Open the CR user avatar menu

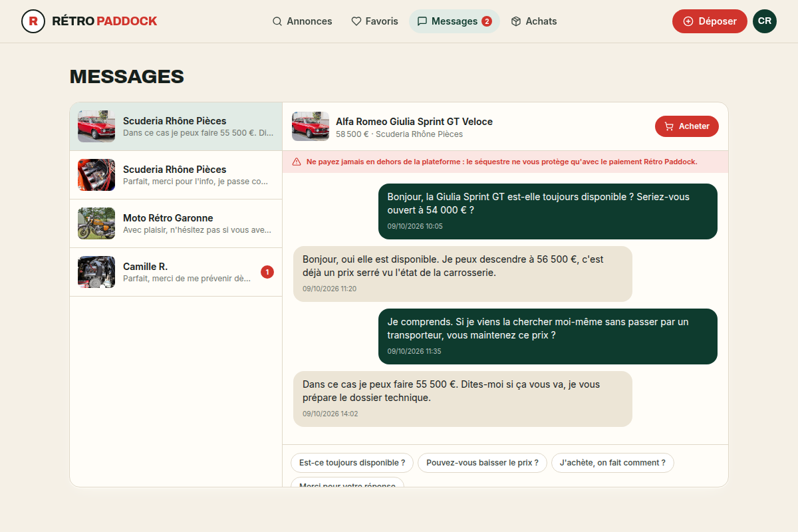pos(765,21)
